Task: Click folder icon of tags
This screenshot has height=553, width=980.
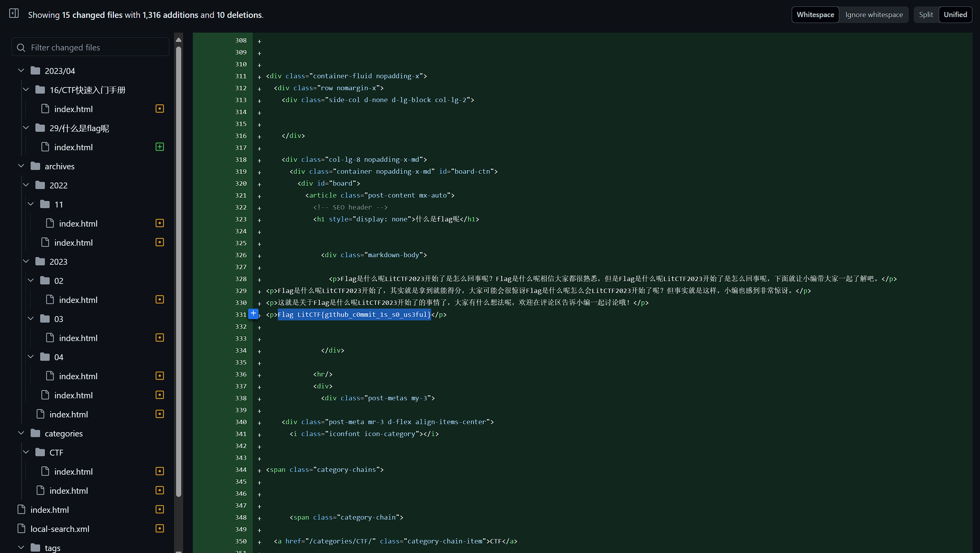Action: coord(35,547)
